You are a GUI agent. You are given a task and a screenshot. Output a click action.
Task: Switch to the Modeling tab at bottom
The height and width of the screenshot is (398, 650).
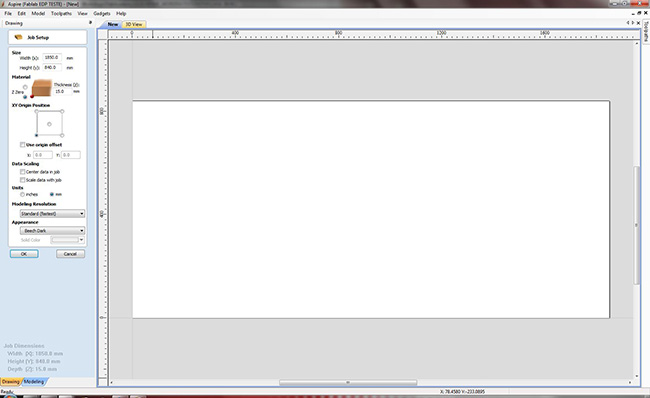click(34, 381)
